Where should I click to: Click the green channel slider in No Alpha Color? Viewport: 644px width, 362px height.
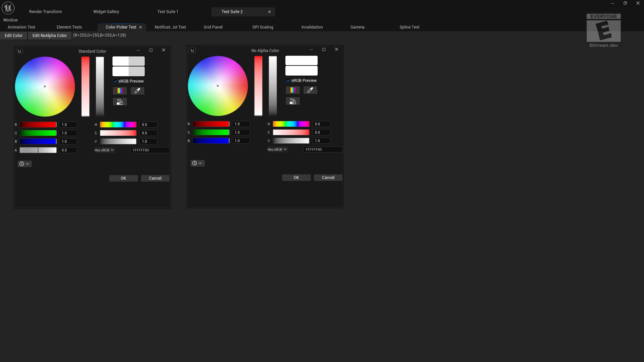coord(211,132)
